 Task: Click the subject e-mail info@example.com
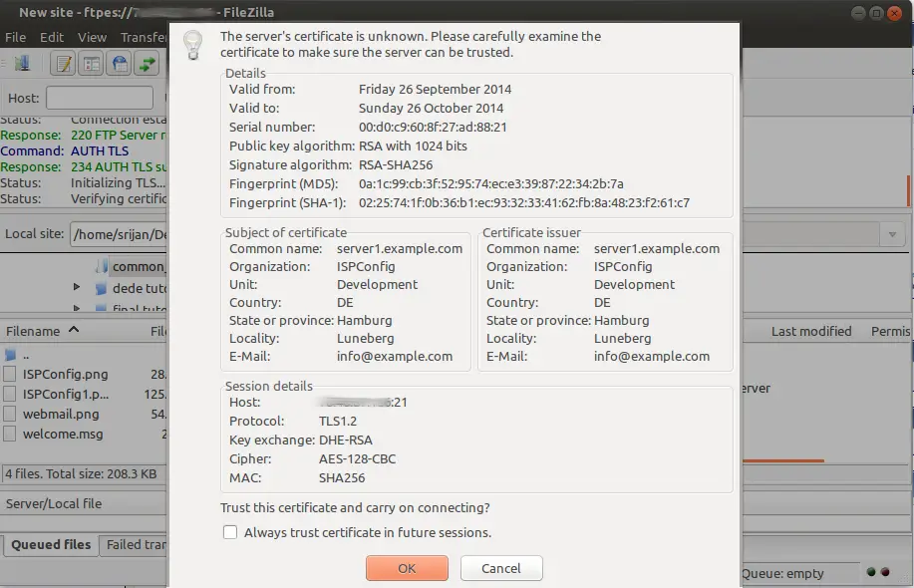(x=394, y=356)
